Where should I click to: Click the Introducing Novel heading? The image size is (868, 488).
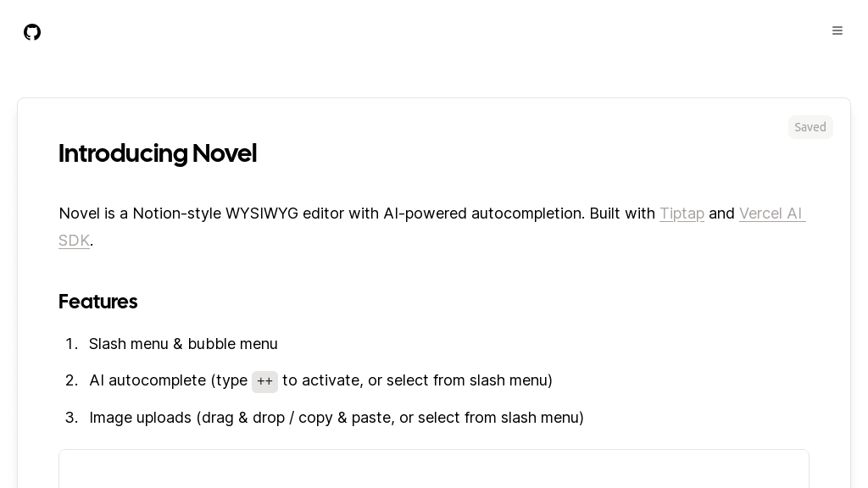[157, 153]
